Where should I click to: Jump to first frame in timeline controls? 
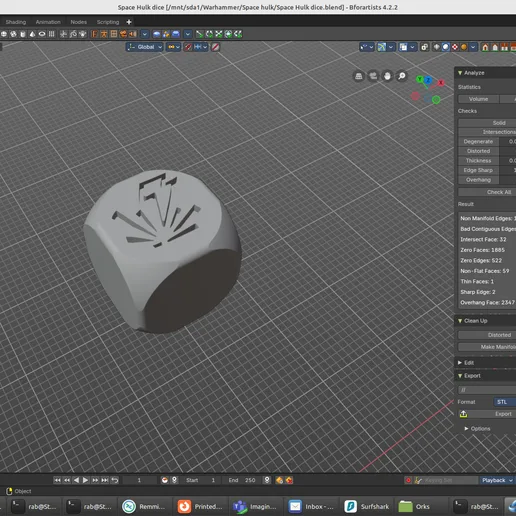coord(57,480)
